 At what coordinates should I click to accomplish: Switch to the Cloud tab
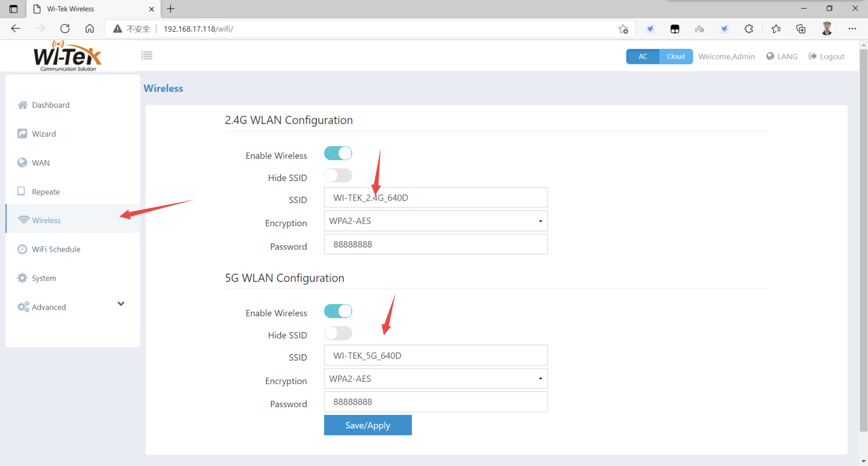[x=675, y=57]
